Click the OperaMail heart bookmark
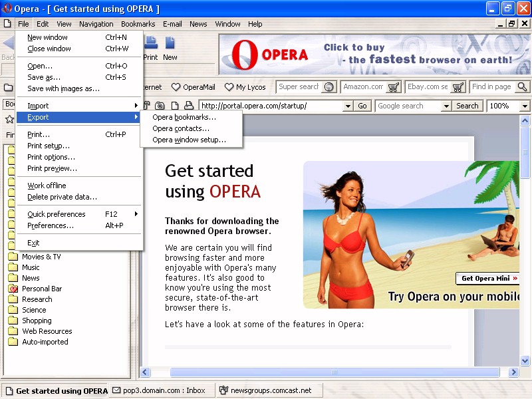Viewport: 532px width, 399px height. click(176, 87)
